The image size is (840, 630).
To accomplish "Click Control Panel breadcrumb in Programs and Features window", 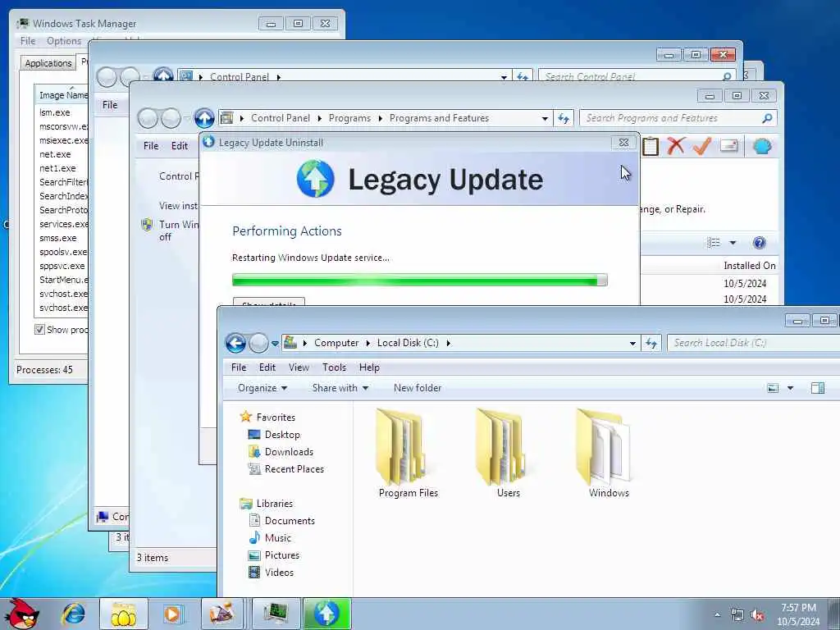I will click(281, 118).
